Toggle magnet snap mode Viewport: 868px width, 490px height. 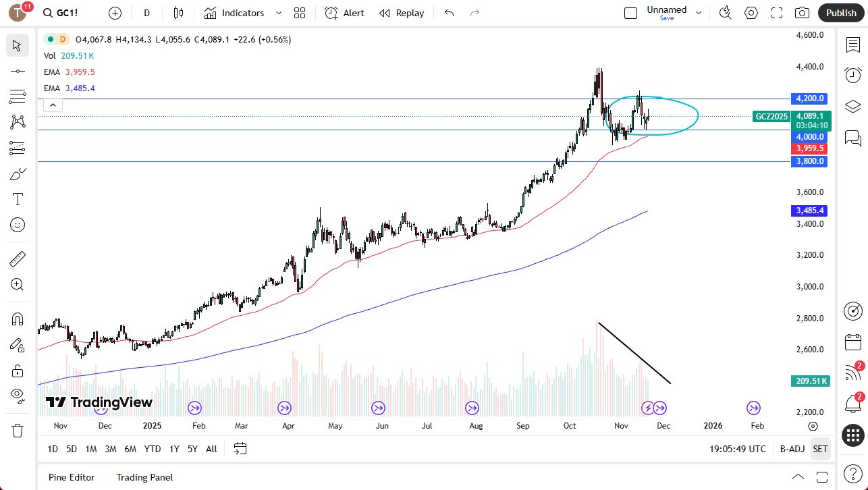pyautogui.click(x=18, y=319)
